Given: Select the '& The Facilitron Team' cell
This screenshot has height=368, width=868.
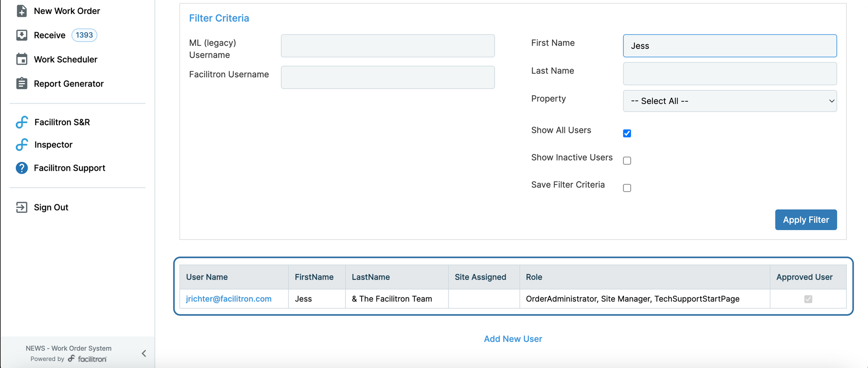Looking at the screenshot, I should (397, 299).
